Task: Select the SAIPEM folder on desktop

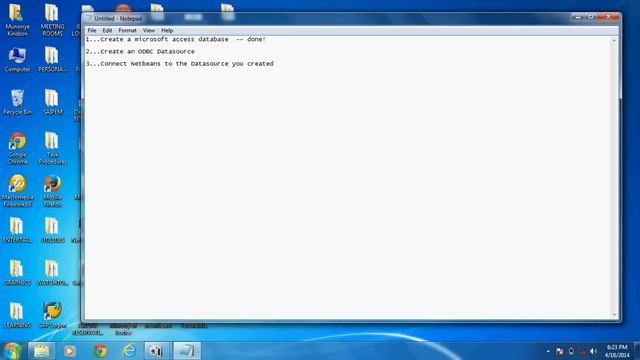Action: 52,102
